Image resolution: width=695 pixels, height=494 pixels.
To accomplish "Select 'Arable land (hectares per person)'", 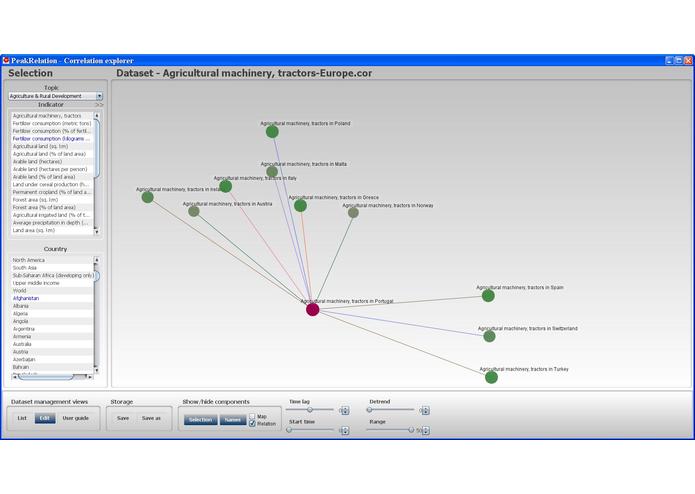I will click(x=52, y=169).
